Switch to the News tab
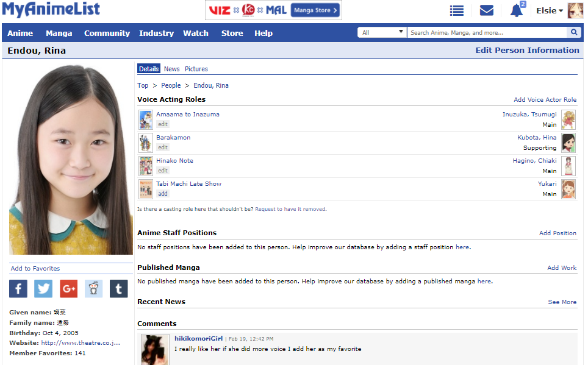The image size is (588, 365). pos(171,69)
